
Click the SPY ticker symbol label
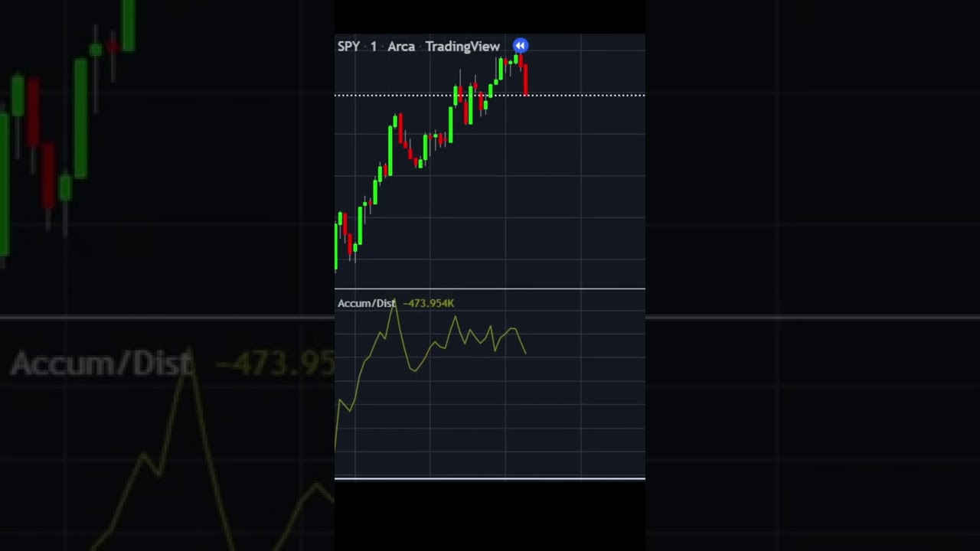click(x=348, y=47)
